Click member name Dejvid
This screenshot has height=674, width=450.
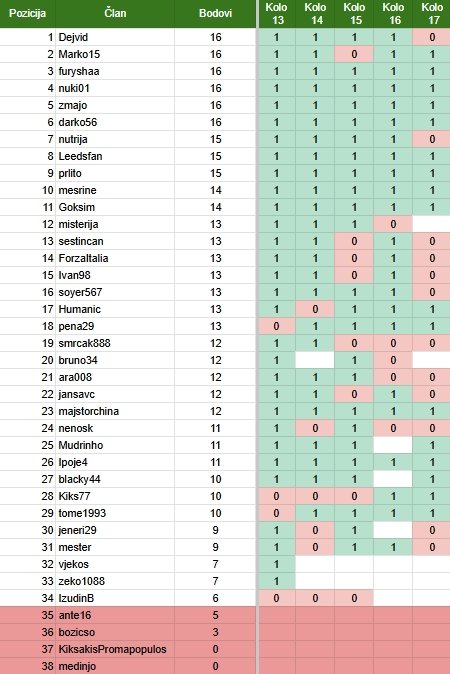point(73,37)
